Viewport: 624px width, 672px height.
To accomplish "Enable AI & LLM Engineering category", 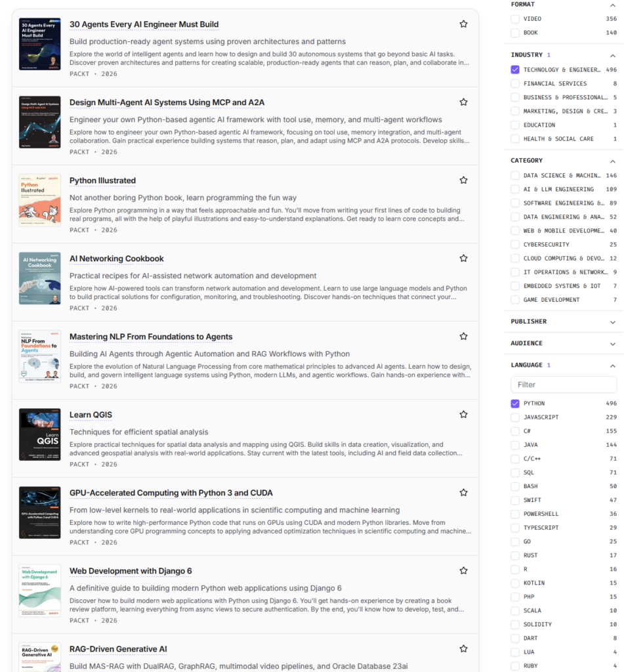I will coord(515,189).
